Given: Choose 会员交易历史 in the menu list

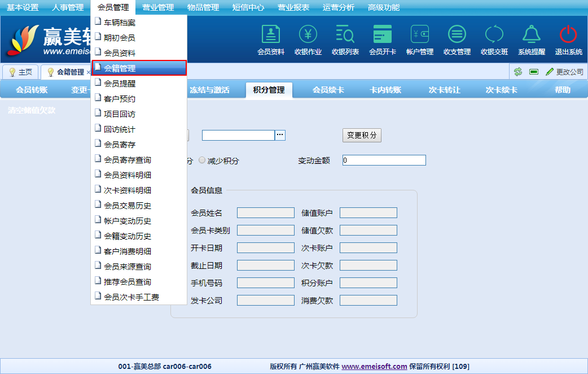Looking at the screenshot, I should coord(128,206).
